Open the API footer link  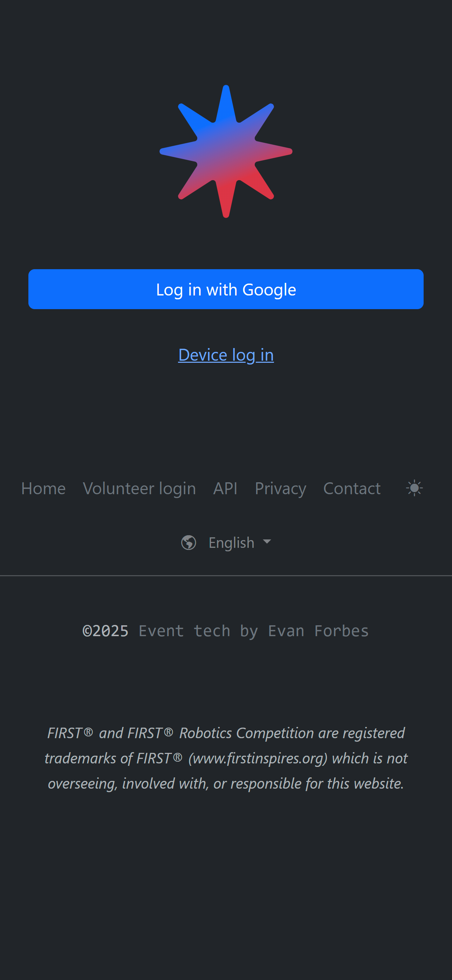225,489
